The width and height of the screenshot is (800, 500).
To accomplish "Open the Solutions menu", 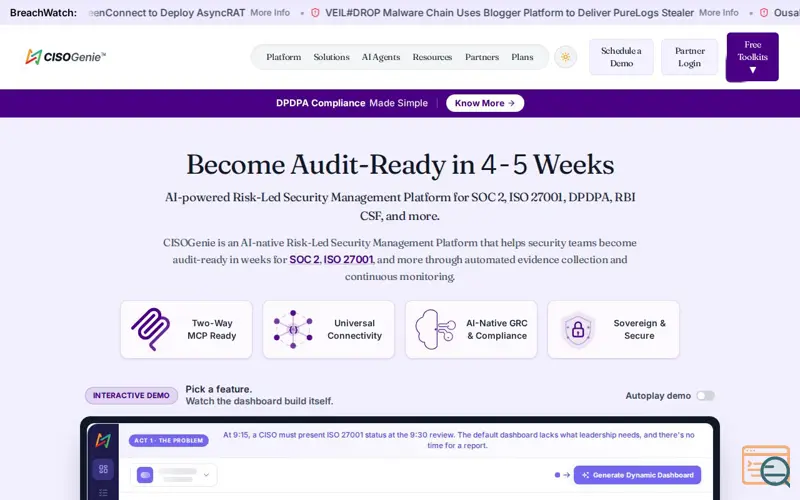I will click(332, 57).
